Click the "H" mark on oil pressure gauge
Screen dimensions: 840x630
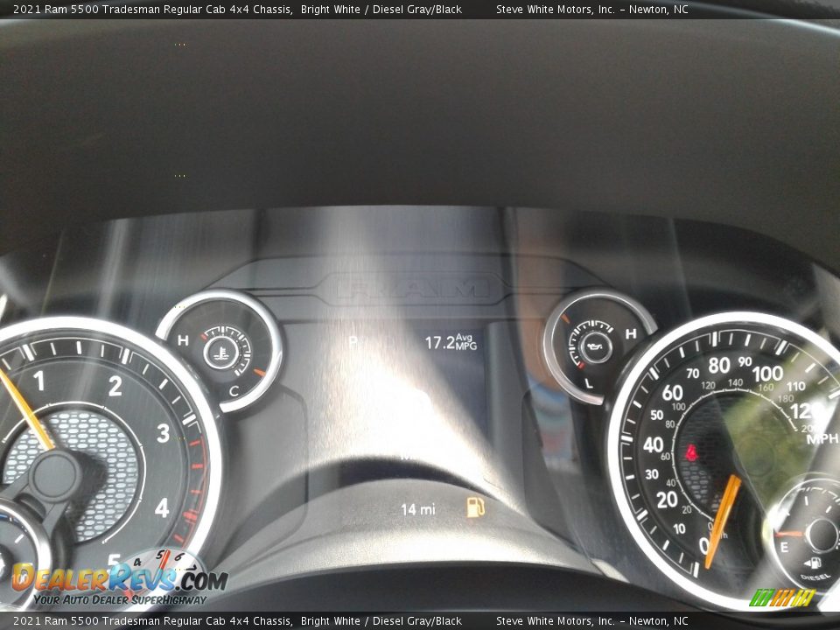[631, 334]
